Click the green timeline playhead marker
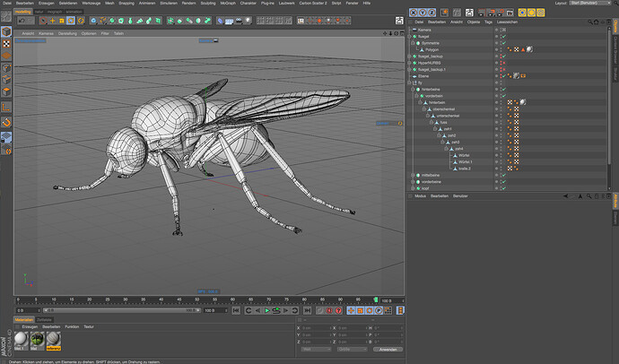This screenshot has height=364, width=619. click(x=376, y=300)
